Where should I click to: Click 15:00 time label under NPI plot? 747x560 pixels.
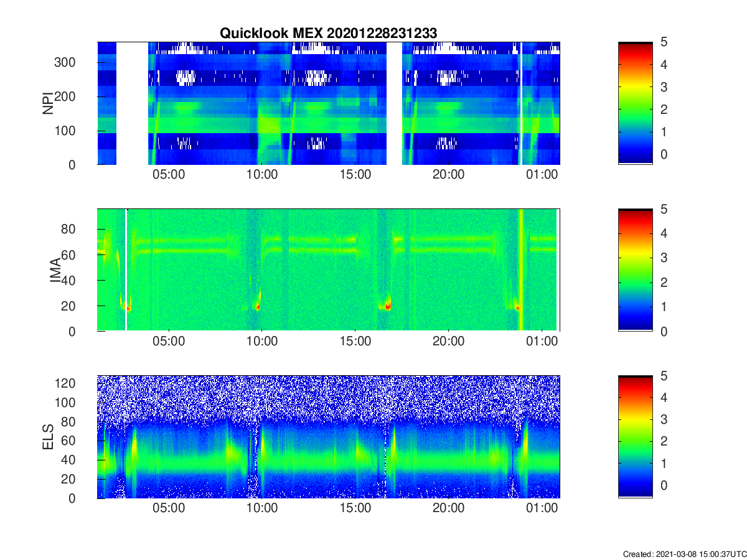click(355, 175)
